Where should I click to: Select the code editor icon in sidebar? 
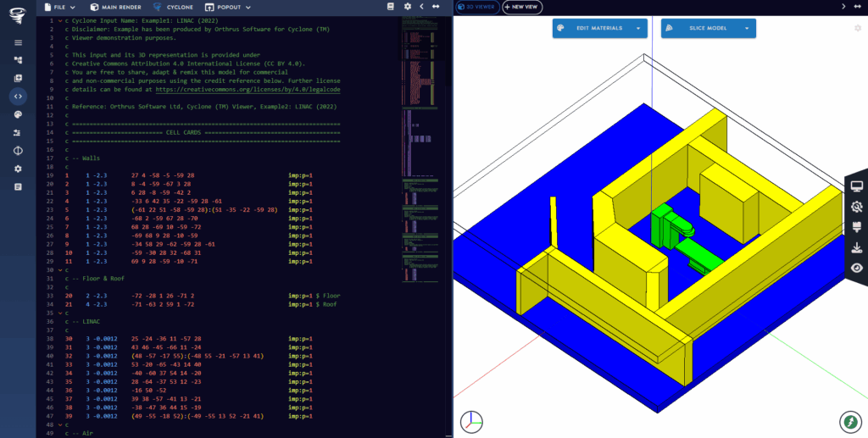pos(18,97)
